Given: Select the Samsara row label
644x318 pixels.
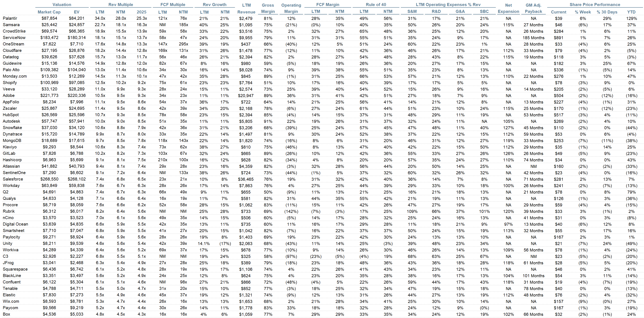Looking at the screenshot, I should click(x=11, y=25).
